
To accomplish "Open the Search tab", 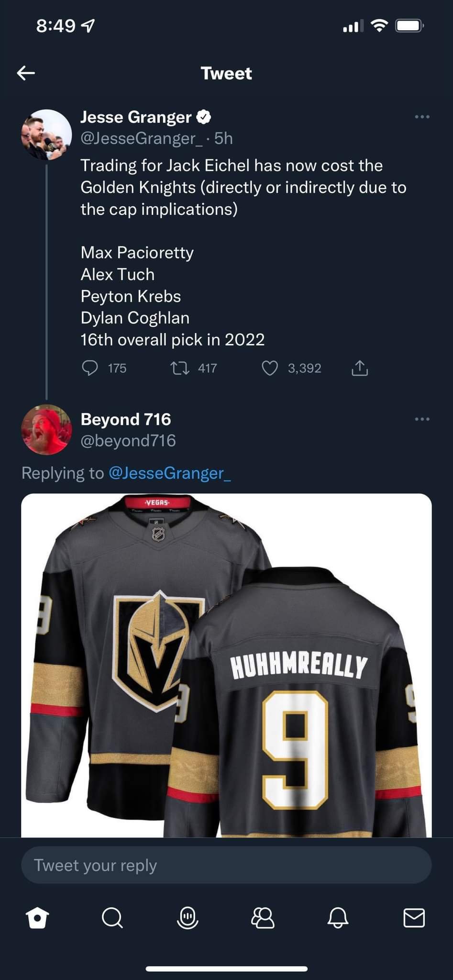I will coord(112,918).
